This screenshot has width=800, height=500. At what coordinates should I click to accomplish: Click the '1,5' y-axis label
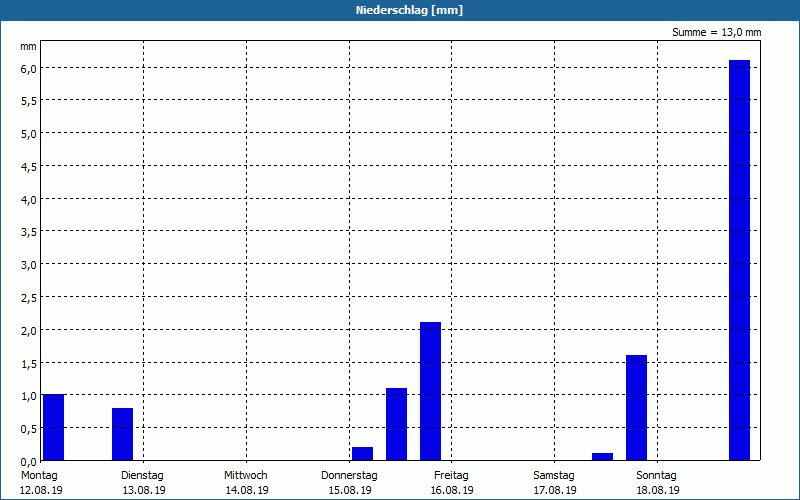pyautogui.click(x=29, y=363)
